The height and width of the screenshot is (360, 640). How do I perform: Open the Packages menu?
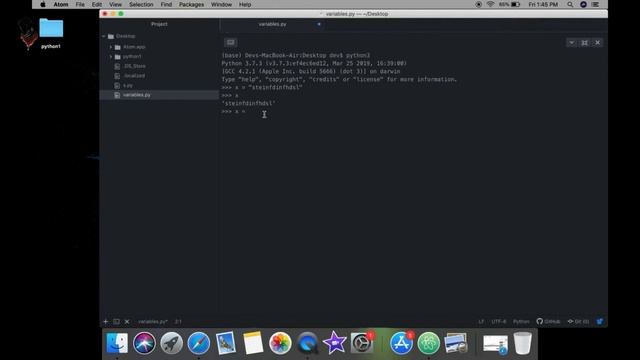(x=191, y=4)
